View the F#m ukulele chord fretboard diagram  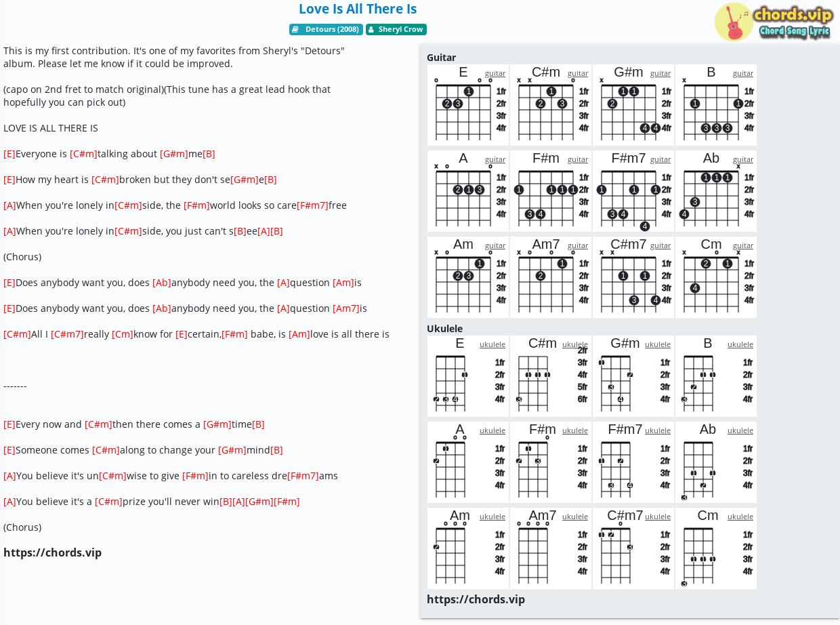tap(551, 462)
